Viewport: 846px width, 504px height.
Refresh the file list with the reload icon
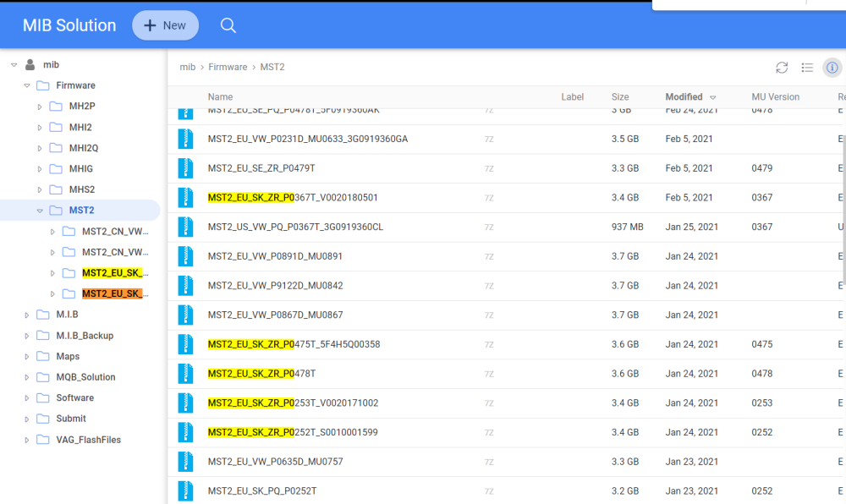[x=782, y=68]
